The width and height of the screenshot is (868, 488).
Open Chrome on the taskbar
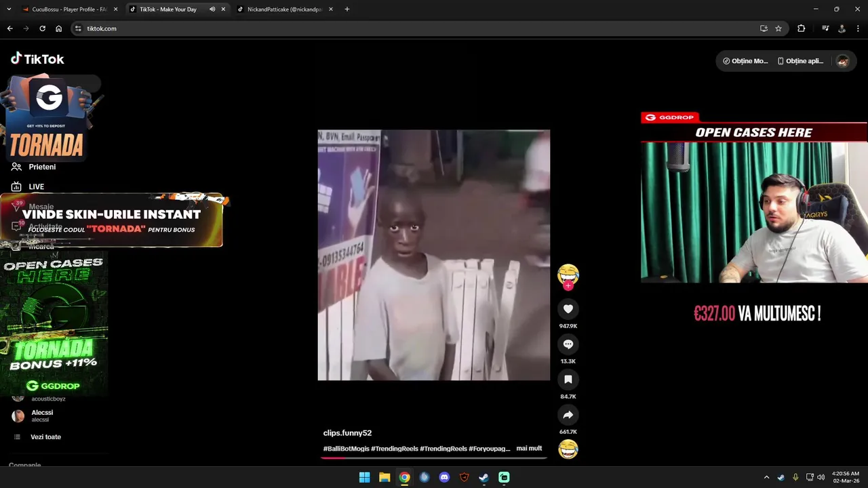tap(404, 477)
